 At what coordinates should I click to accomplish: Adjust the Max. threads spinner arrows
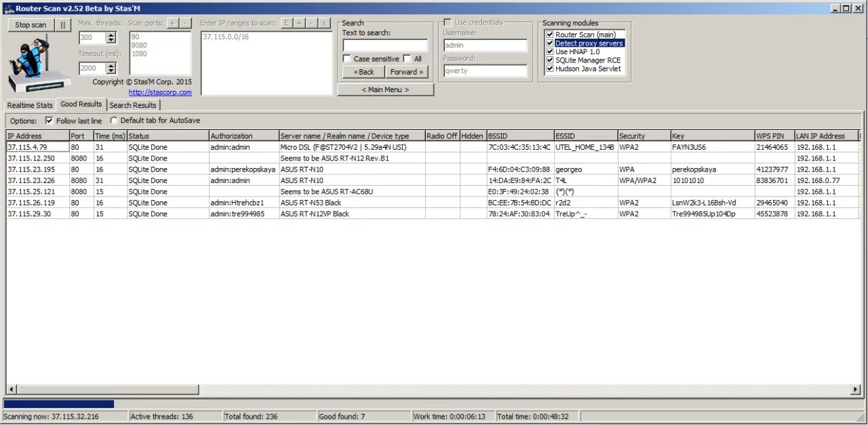111,38
